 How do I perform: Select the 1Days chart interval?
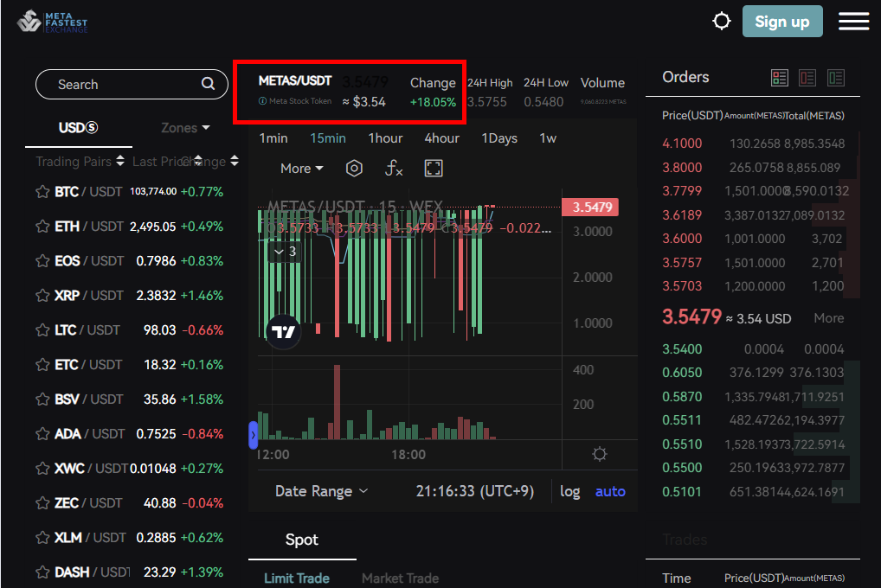pos(499,138)
